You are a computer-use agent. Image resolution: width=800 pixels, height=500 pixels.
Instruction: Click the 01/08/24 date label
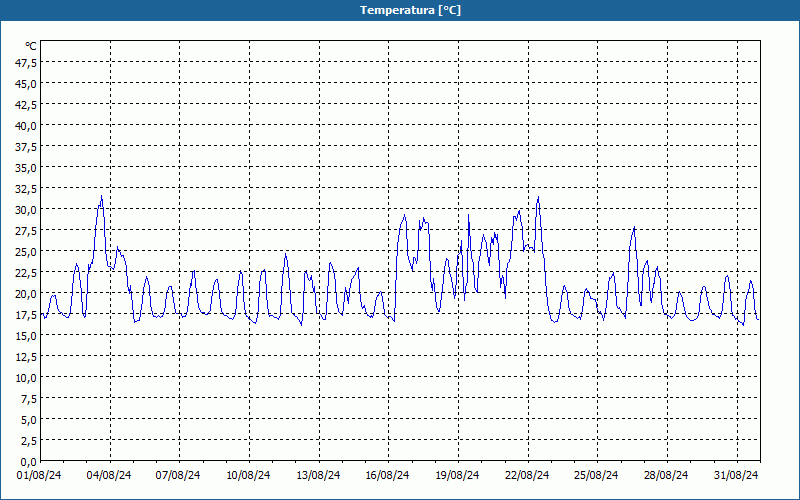coord(39,476)
